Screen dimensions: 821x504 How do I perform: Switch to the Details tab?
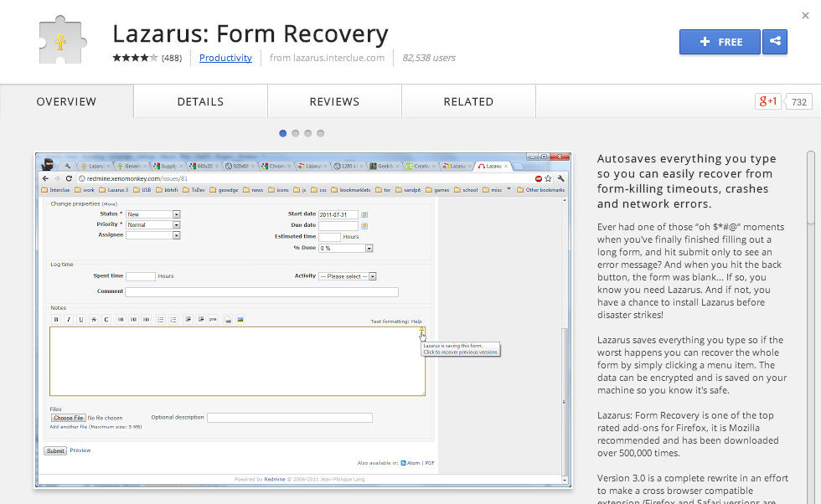click(200, 101)
